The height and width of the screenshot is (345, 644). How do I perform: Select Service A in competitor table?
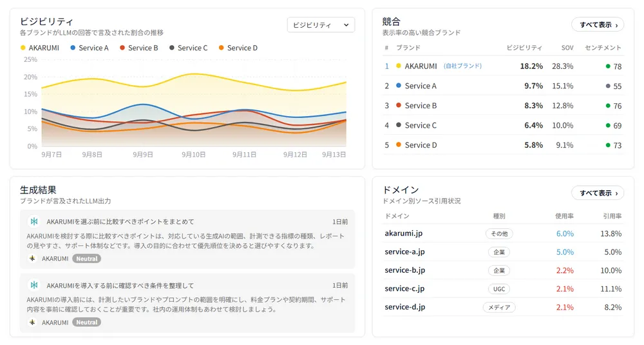point(503,86)
